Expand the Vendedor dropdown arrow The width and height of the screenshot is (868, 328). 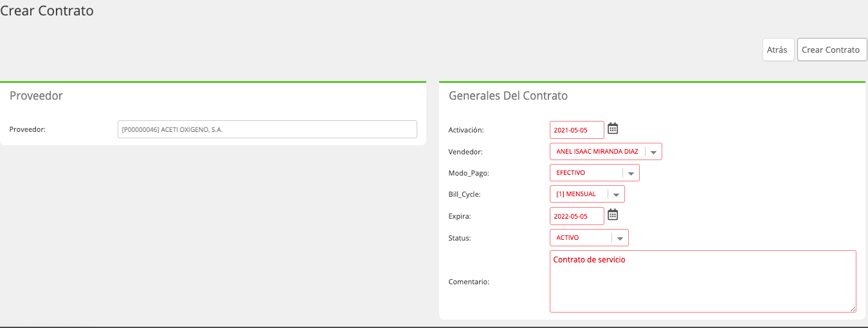coord(653,152)
